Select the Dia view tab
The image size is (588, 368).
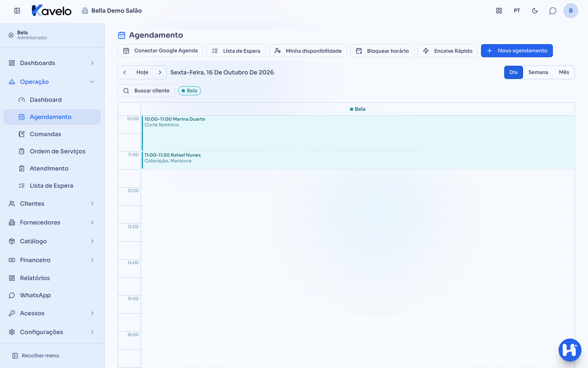tap(514, 72)
